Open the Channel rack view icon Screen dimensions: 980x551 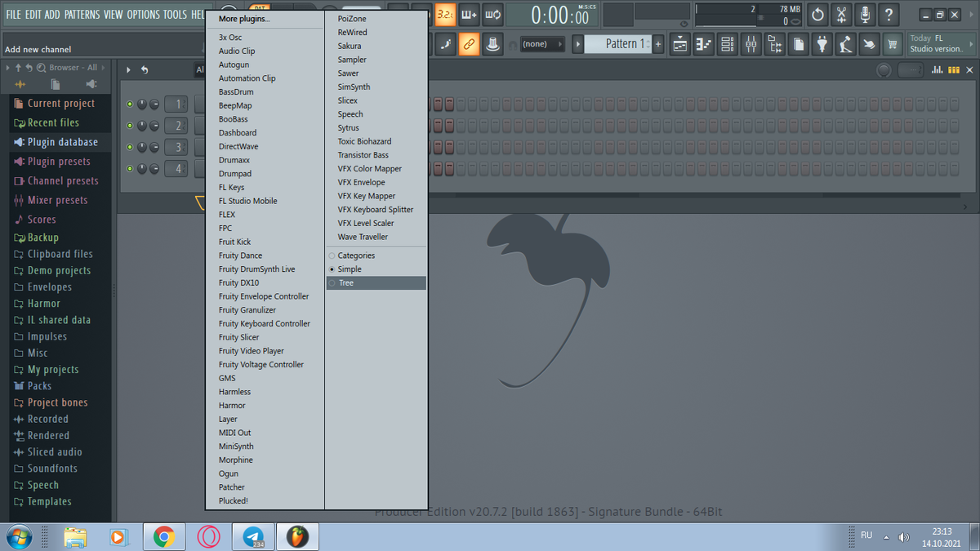(x=728, y=44)
